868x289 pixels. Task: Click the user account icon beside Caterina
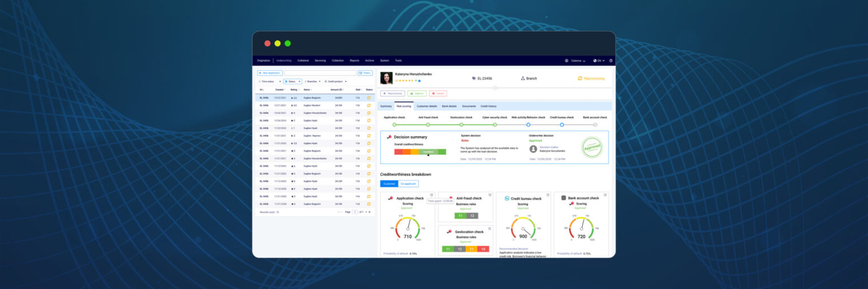566,61
